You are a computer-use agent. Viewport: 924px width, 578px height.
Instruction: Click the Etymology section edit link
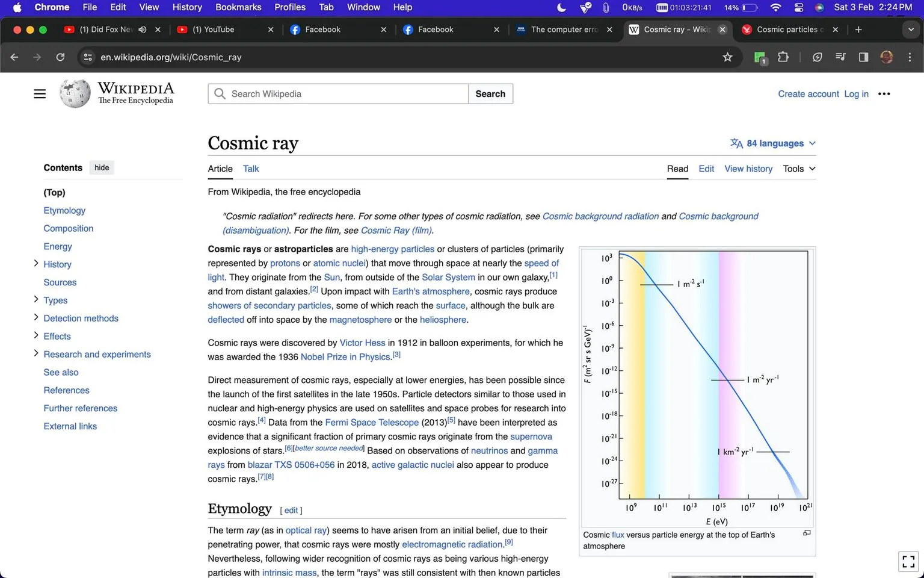(291, 510)
